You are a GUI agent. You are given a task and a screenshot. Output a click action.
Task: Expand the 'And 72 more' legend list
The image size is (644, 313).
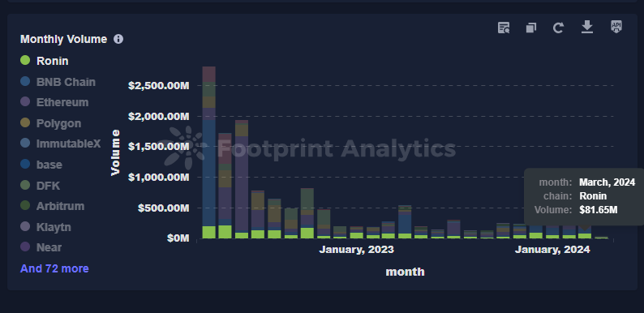(54, 268)
